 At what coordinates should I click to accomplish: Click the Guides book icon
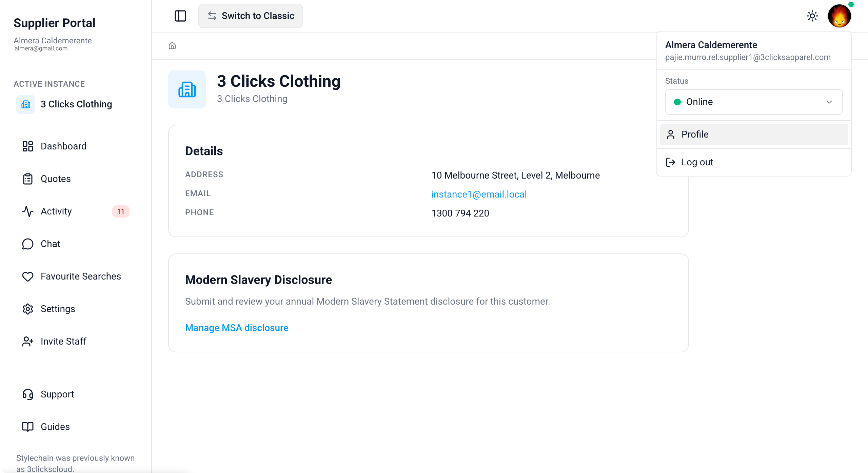tap(28, 427)
